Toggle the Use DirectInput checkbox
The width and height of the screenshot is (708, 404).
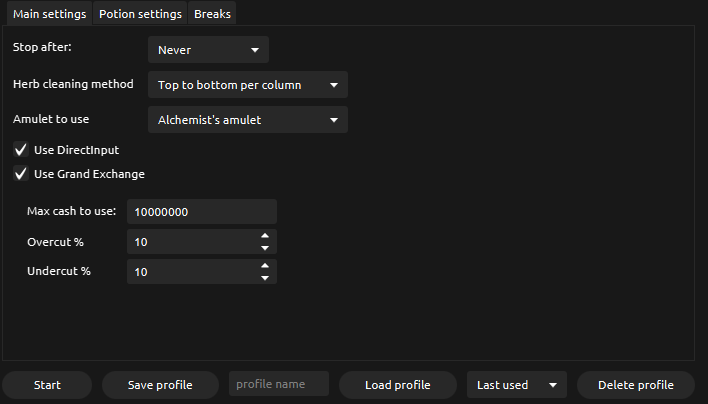21,149
